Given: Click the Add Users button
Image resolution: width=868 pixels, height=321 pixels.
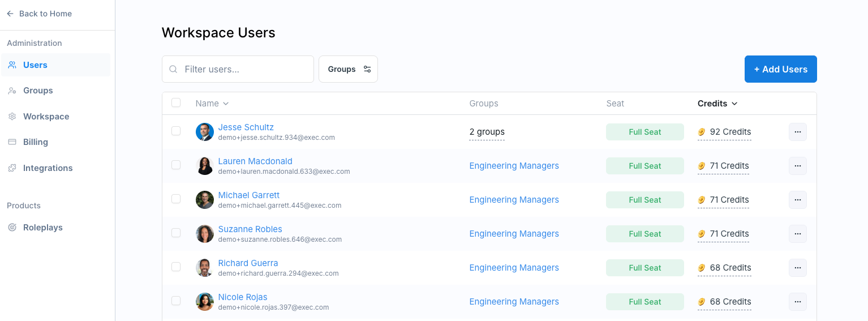Looking at the screenshot, I should click(780, 69).
